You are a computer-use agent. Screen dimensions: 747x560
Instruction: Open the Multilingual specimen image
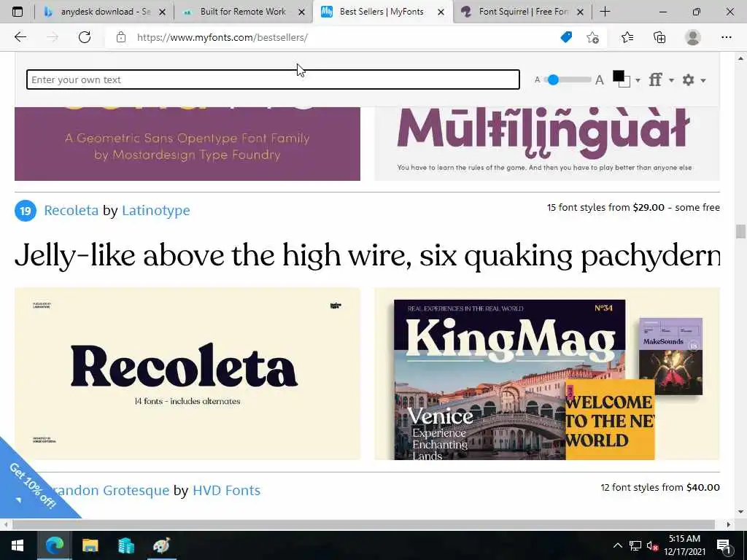click(x=547, y=144)
